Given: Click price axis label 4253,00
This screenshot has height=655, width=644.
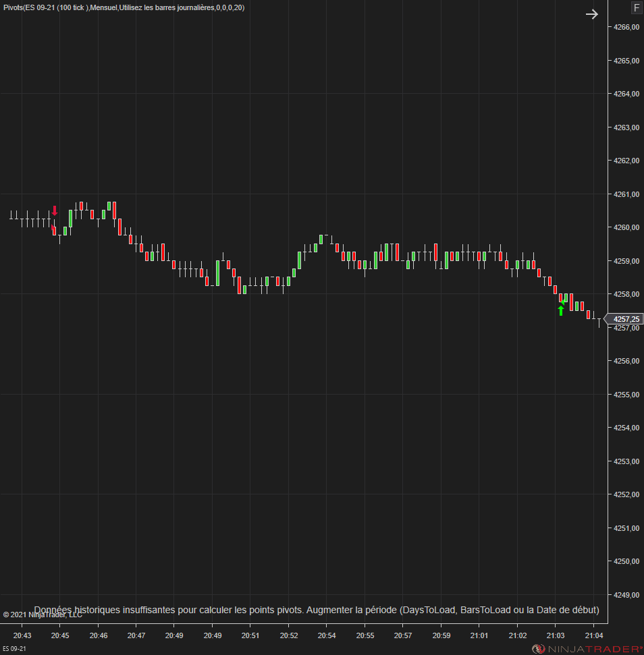Looking at the screenshot, I should click(626, 461).
